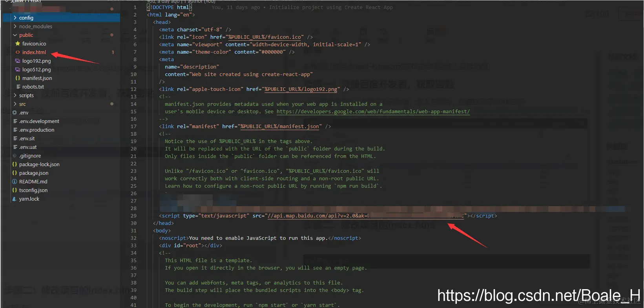Open robots.txt file

33,87
